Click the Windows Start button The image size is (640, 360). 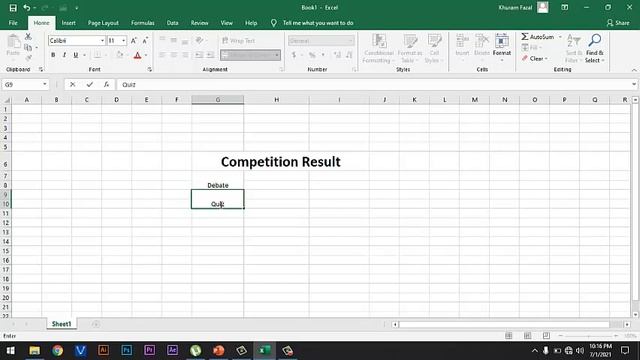click(x=11, y=351)
